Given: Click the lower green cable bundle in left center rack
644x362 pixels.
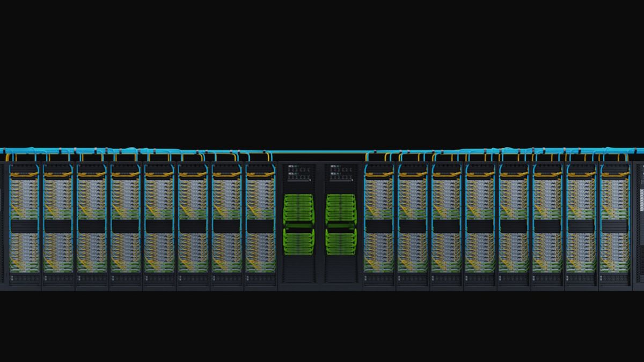Looking at the screenshot, I should click(298, 241).
